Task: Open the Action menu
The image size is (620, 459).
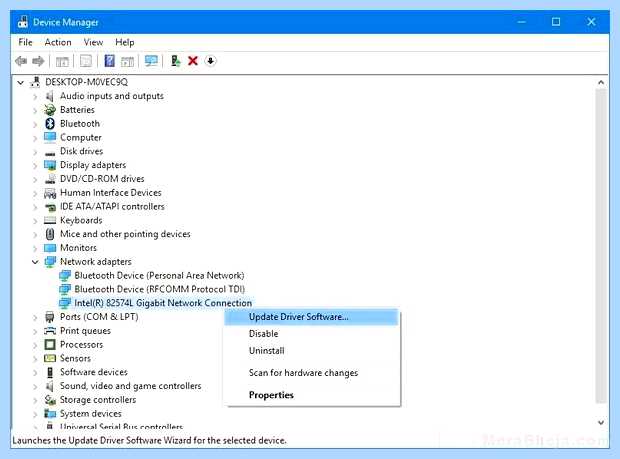Action: tap(58, 42)
